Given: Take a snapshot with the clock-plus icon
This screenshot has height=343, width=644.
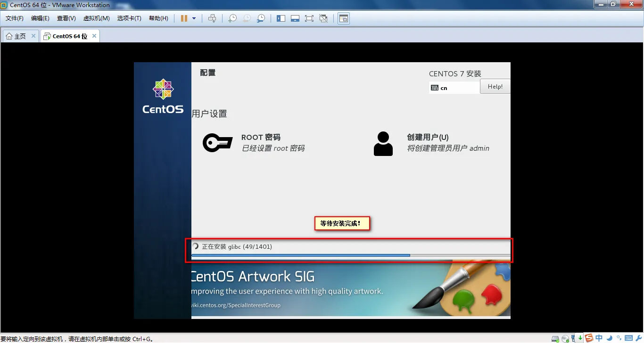Looking at the screenshot, I should pos(232,18).
